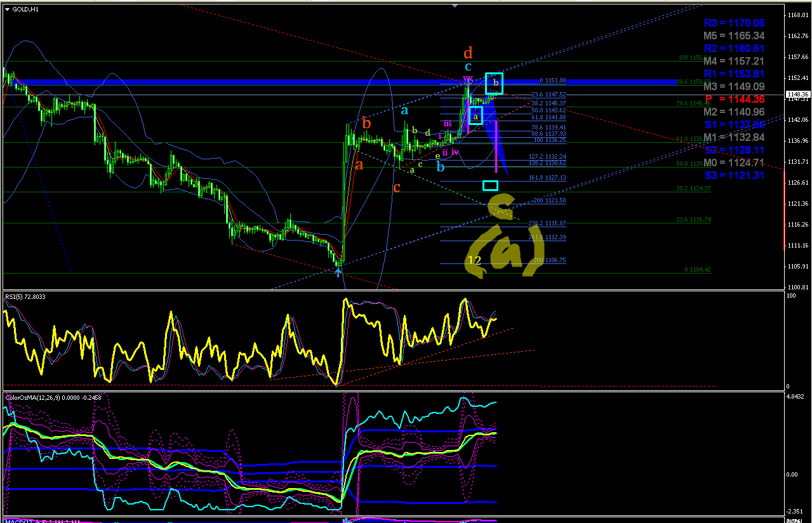Click the green retracement label 78.6 1145.46
The image size is (812, 523).
[x=693, y=103]
